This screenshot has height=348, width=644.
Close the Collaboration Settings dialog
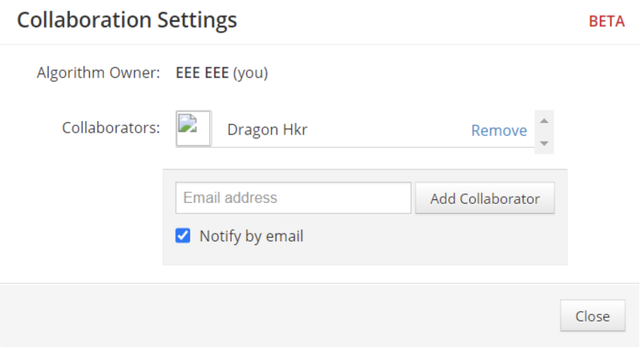[x=592, y=316]
